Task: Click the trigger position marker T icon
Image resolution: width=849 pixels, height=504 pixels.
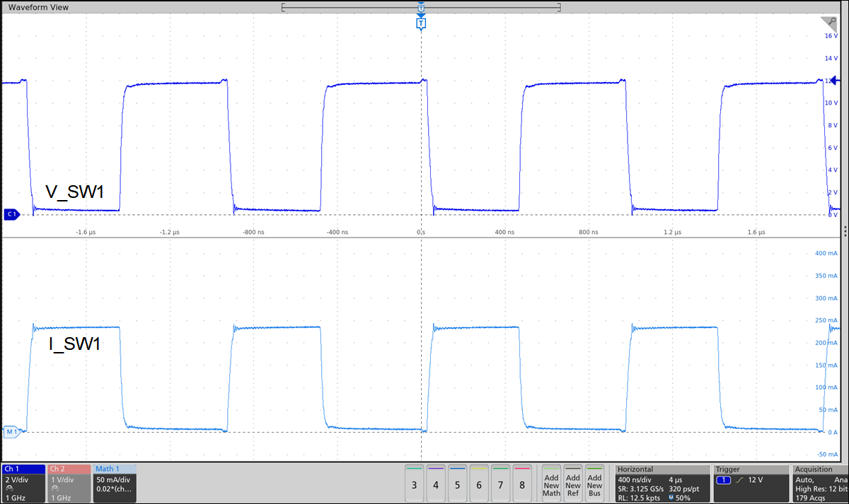Action: tap(421, 22)
